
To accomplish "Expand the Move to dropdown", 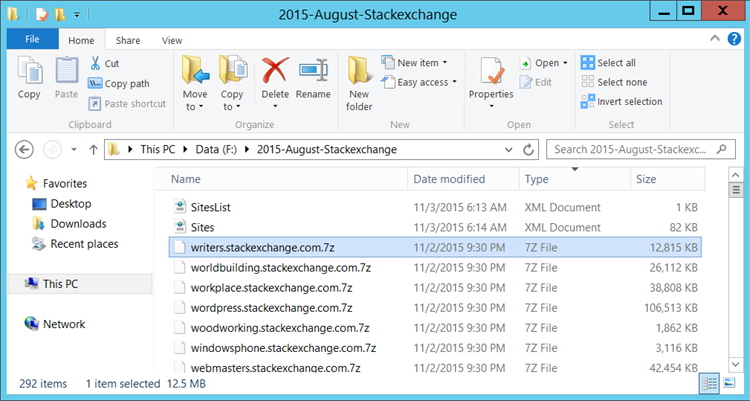I will (x=195, y=107).
